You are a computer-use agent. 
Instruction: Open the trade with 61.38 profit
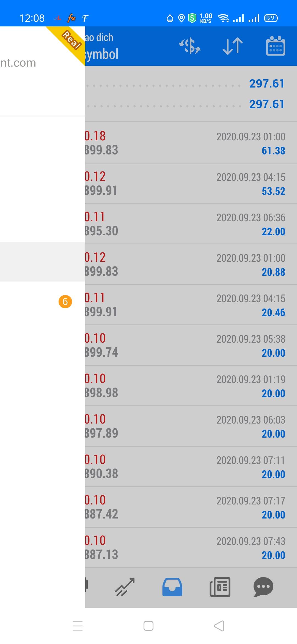[x=191, y=143]
